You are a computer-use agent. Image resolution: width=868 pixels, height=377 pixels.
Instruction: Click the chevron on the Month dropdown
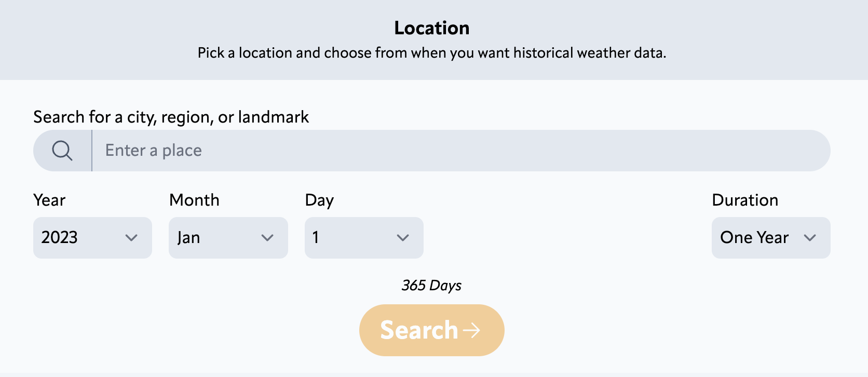268,238
